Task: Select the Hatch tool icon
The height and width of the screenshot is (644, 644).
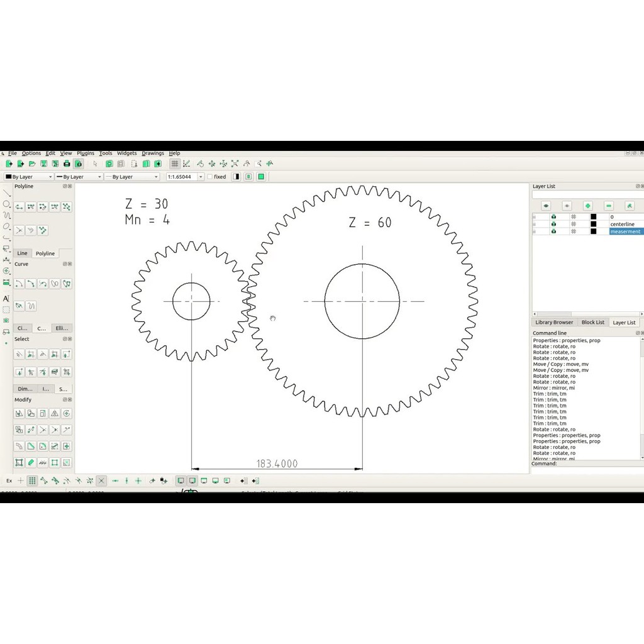Action: [6, 309]
